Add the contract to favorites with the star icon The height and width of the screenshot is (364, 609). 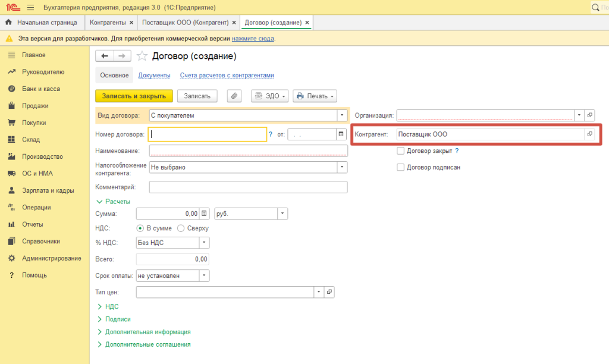click(142, 56)
